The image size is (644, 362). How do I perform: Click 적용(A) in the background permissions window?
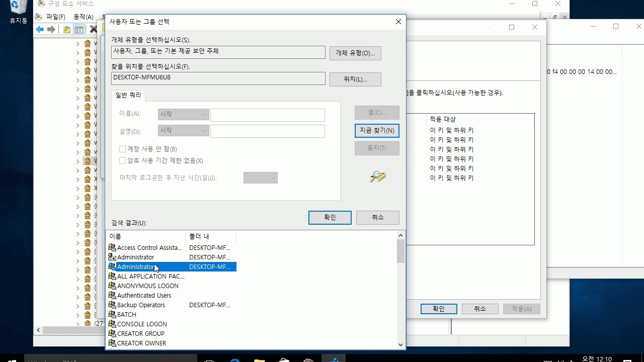tap(521, 309)
